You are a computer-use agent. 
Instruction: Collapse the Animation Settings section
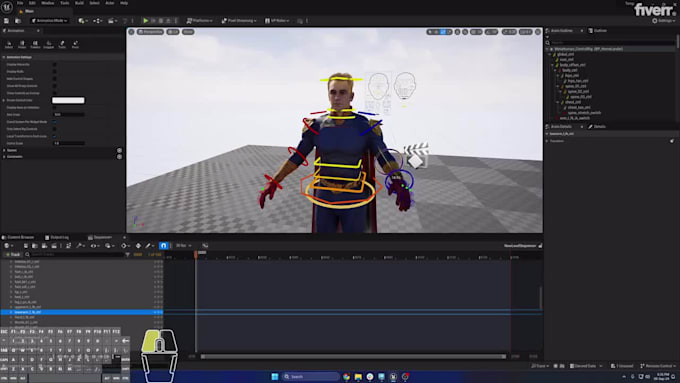4,57
